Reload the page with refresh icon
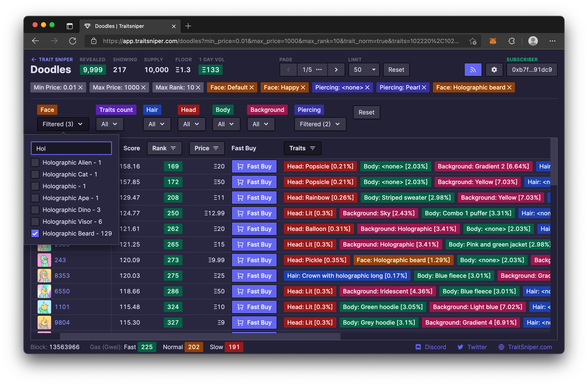Screen dimensions: 588x385 [73, 41]
